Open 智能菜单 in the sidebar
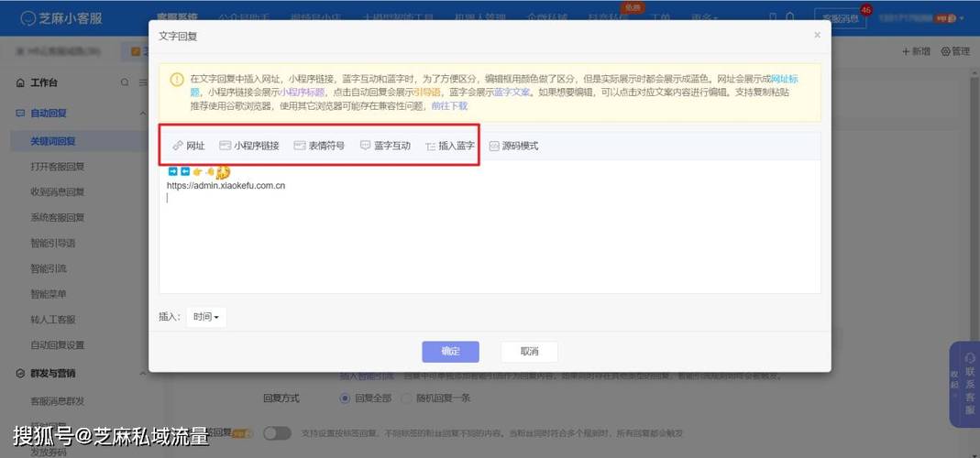Screen dimensions: 980x458 coord(49,294)
